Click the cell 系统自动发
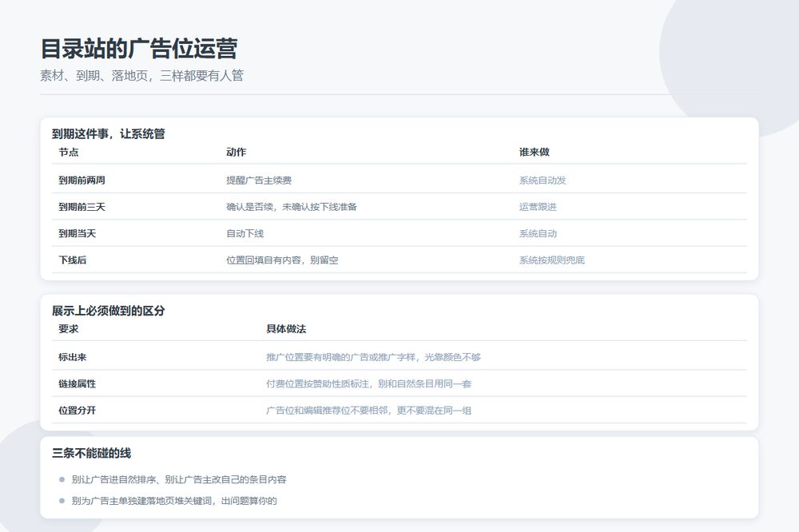The height and width of the screenshot is (532, 799). pyautogui.click(x=543, y=180)
